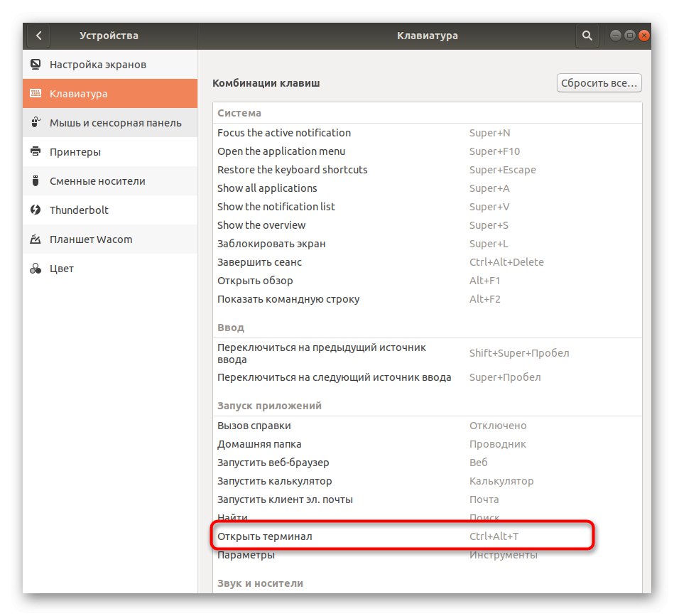Open the search magnifier icon

[x=587, y=36]
